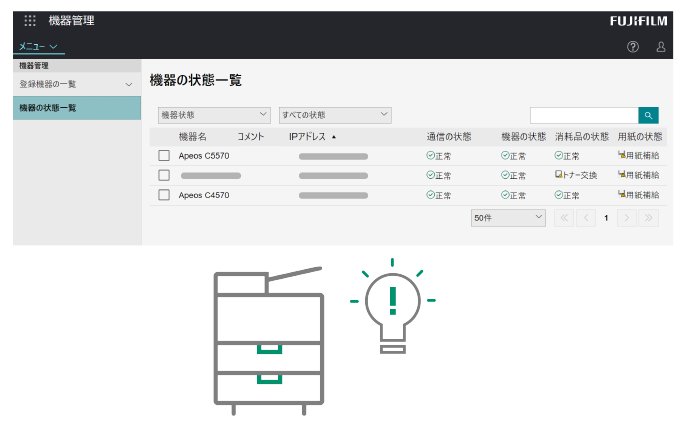Open the help question mark icon

(x=633, y=46)
